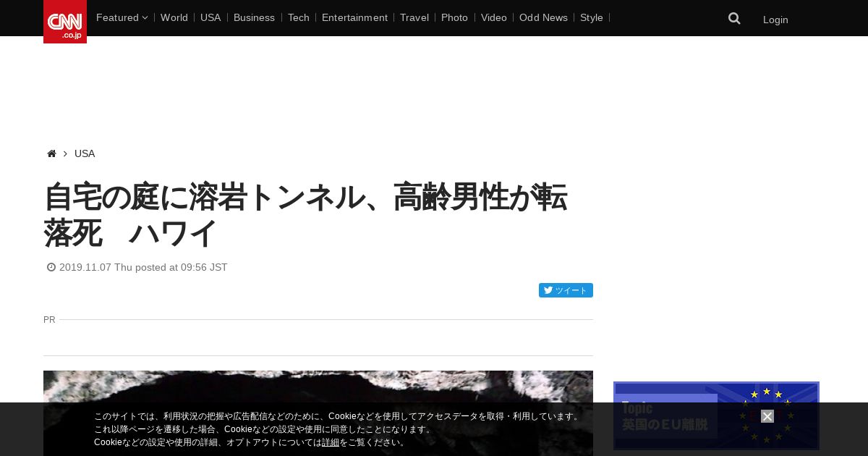Click the article headline 自宅の庭に溶岩トンネル
The image size is (868, 456).
click(x=305, y=215)
